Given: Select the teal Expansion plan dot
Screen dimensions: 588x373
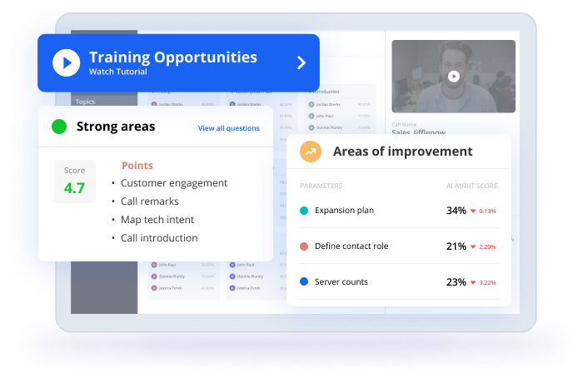Looking at the screenshot, I should pos(304,211).
